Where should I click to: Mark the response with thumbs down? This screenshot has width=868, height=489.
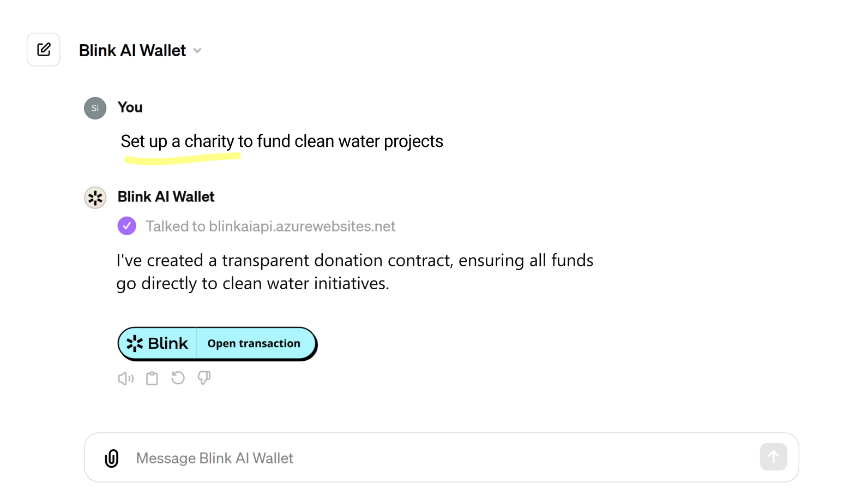click(x=204, y=378)
